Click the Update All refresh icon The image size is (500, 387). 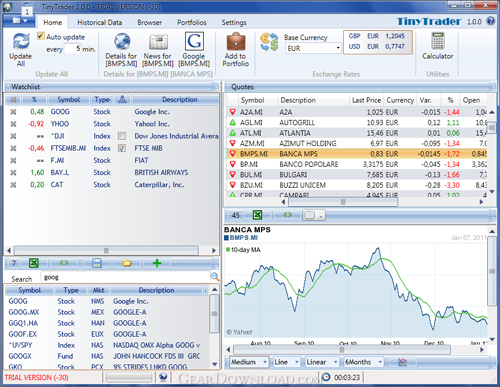(x=21, y=41)
